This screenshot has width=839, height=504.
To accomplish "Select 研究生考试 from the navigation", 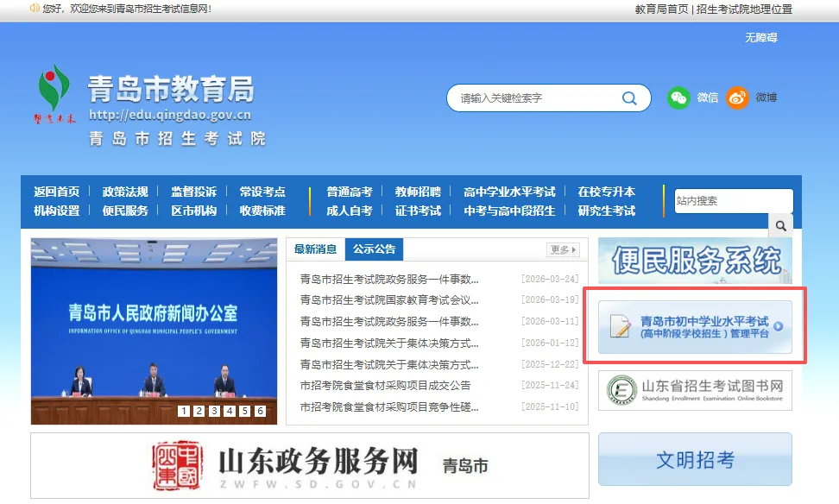I will pos(609,210).
